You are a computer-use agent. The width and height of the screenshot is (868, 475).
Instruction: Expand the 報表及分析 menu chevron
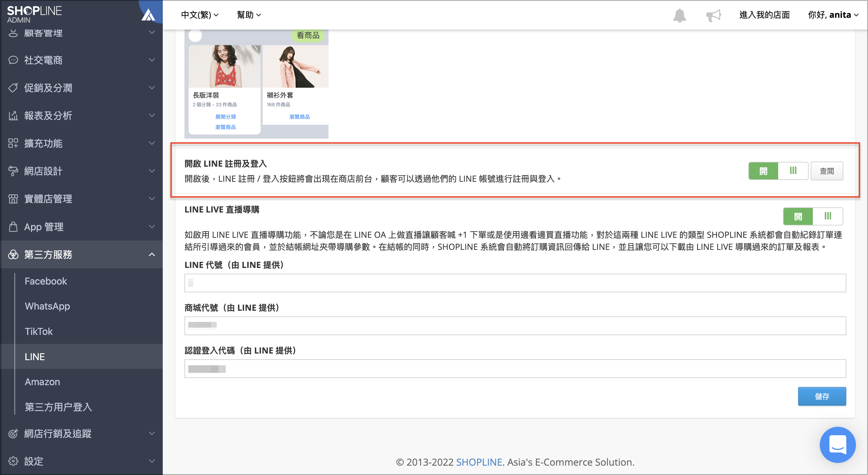tap(152, 115)
